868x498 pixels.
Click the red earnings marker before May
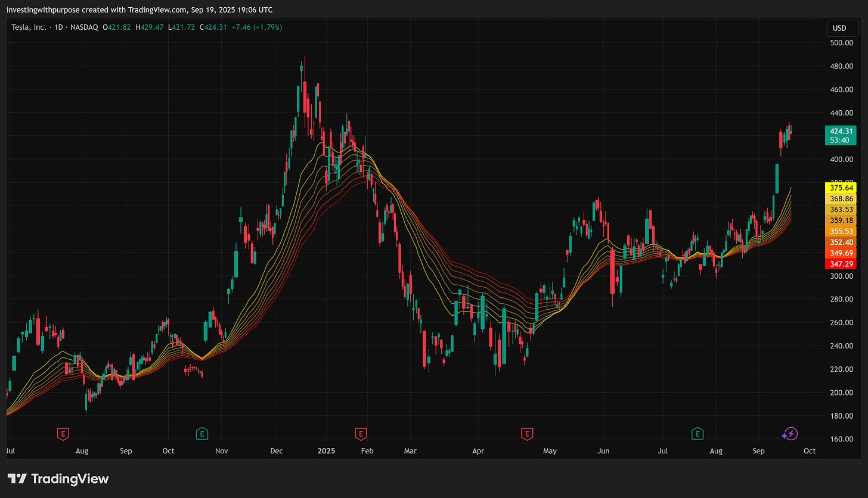pos(526,434)
